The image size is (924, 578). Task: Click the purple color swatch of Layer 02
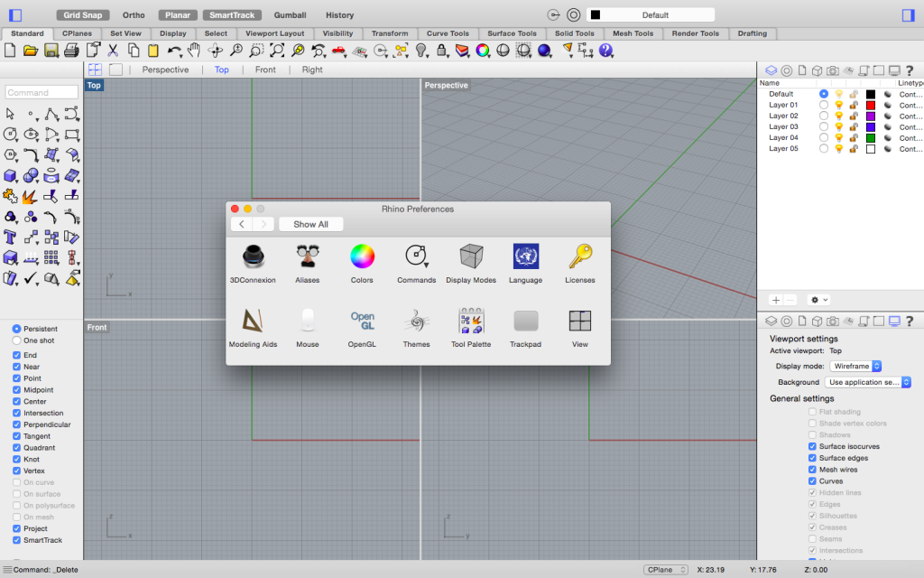coord(871,117)
